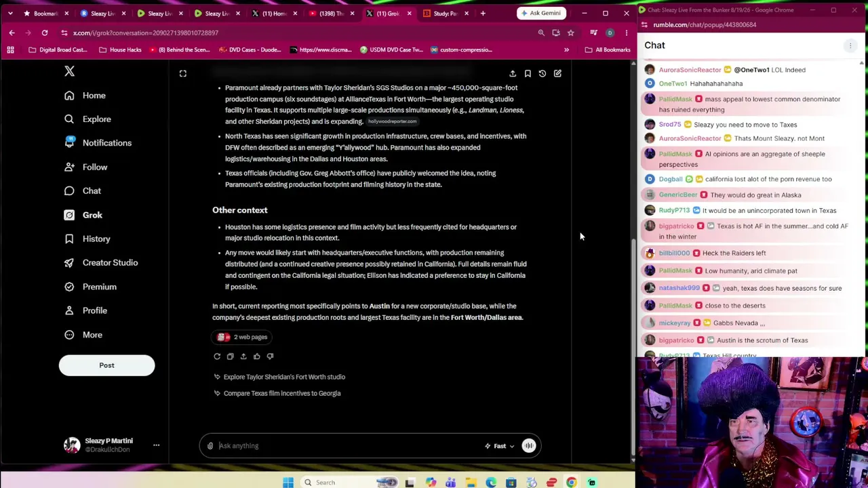
Task: Click the browser back arrow
Action: click(x=12, y=33)
